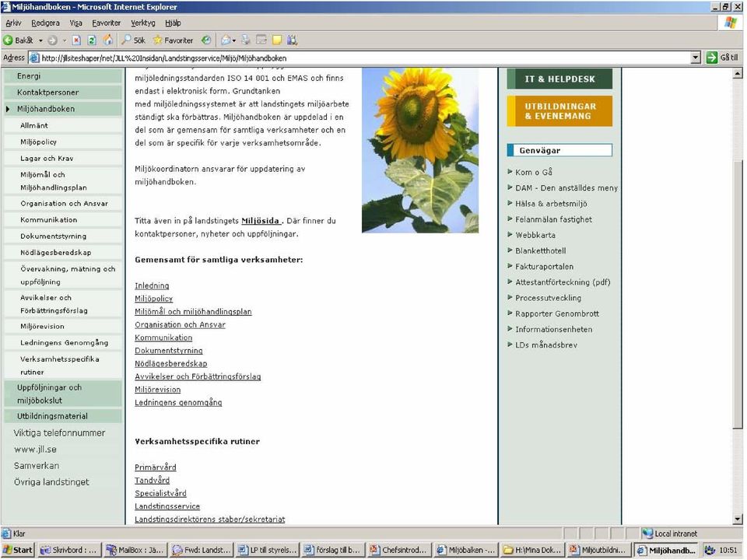Open the Arkiv menu
Screen dimensions: 747x560
pos(13,23)
